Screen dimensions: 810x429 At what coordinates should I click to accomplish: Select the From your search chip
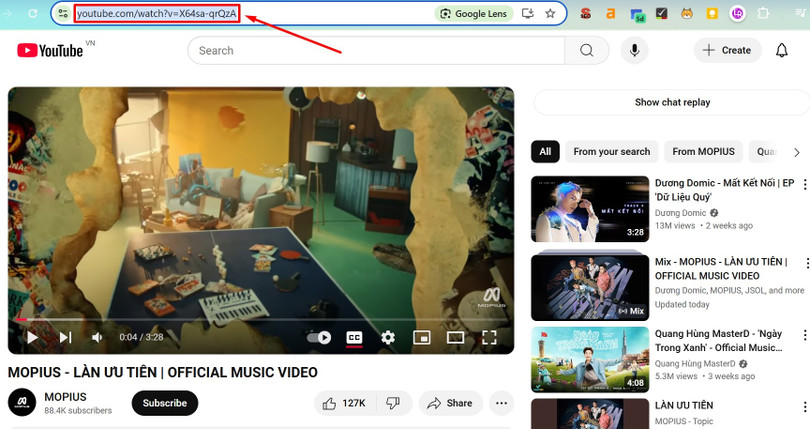[612, 151]
